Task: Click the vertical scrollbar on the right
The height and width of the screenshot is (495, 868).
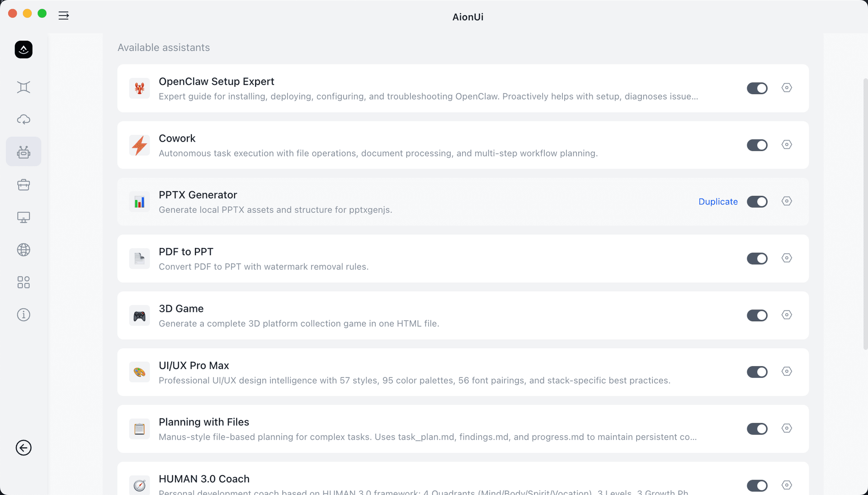Action: (x=865, y=214)
